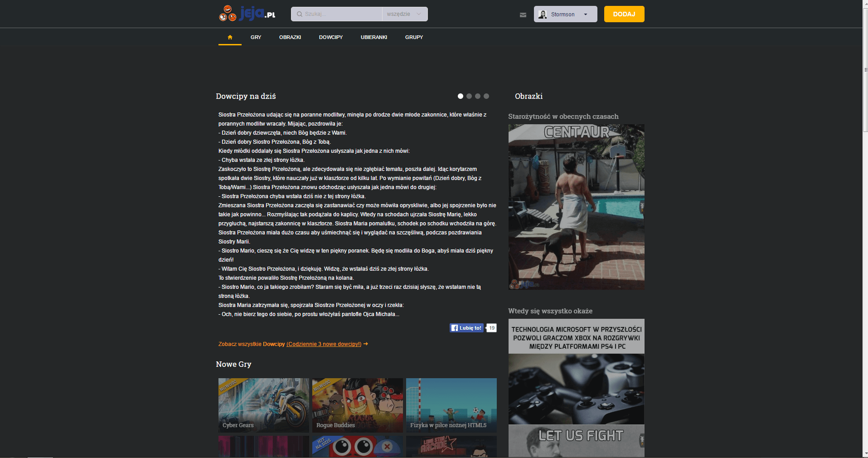Click the yellow DODAJ button

624,14
